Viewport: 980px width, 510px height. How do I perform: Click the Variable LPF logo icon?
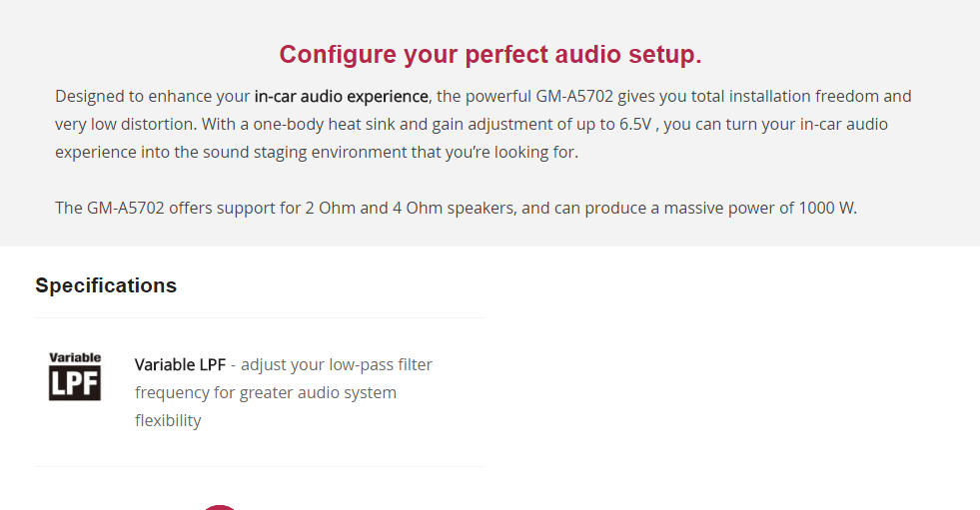75,376
